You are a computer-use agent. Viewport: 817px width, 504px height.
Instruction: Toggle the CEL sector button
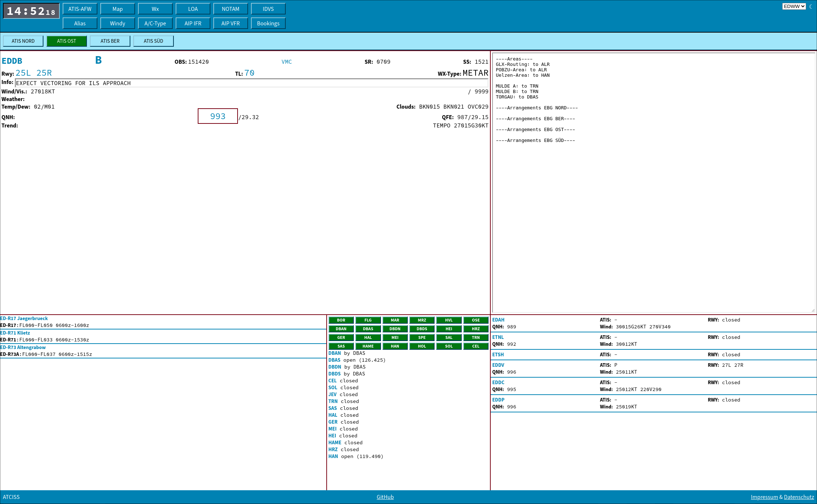475,346
